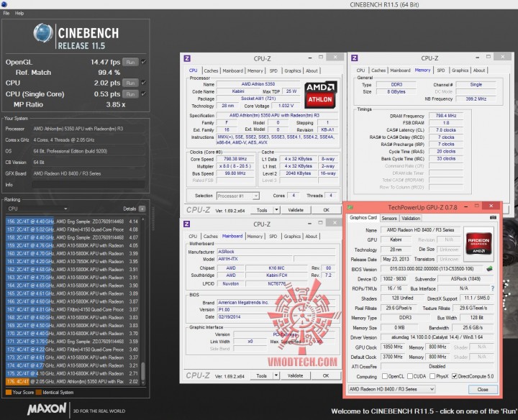This screenshot has height=420, width=518.
Task: Click the GPU-Z title bar icon
Action: (350, 207)
